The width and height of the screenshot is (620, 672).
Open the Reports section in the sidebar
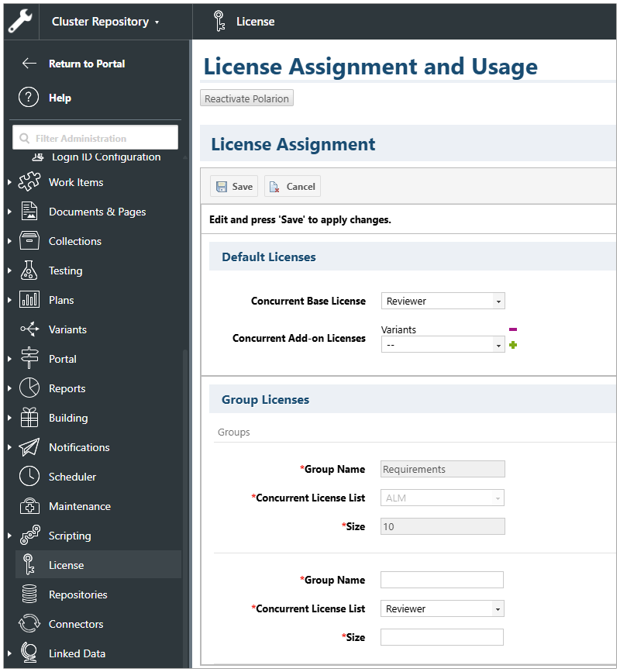[x=67, y=388]
